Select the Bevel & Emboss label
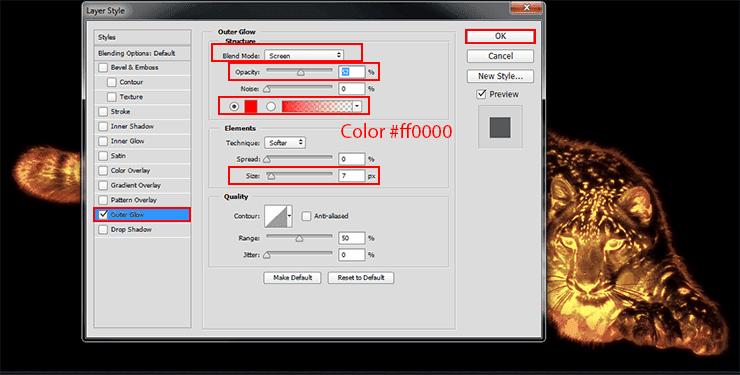The image size is (740, 375). coord(135,67)
